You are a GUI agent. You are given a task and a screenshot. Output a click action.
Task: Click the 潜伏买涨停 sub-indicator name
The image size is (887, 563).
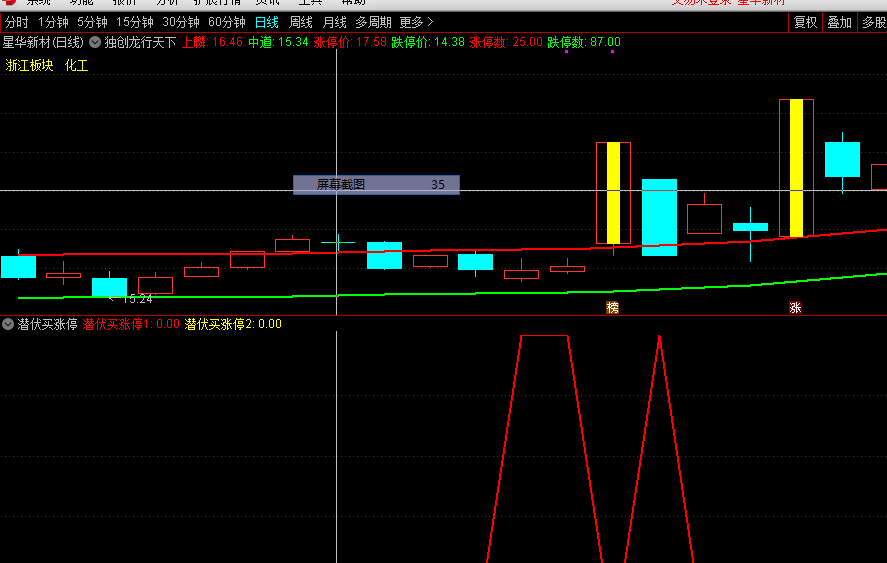pyautogui.click(x=48, y=324)
